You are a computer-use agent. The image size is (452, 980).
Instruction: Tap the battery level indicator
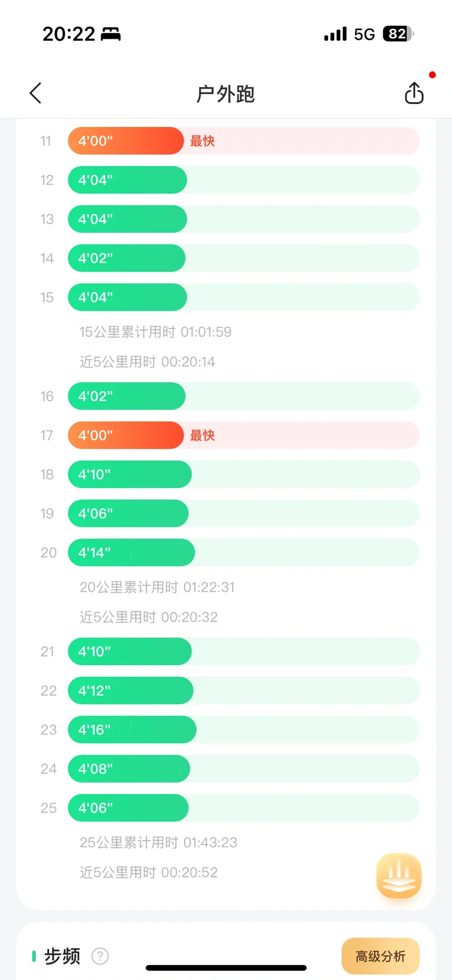coord(398,34)
